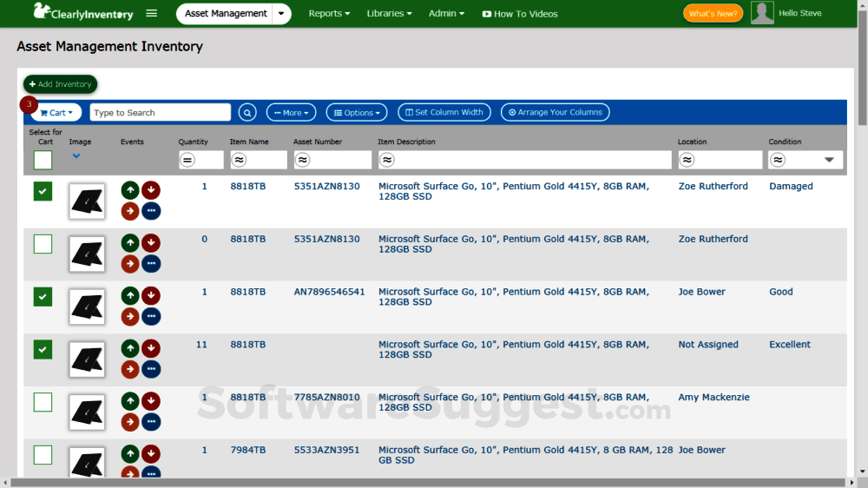
Task: Open Joe Bower location in the AN7896546541 row
Action: coord(701,292)
